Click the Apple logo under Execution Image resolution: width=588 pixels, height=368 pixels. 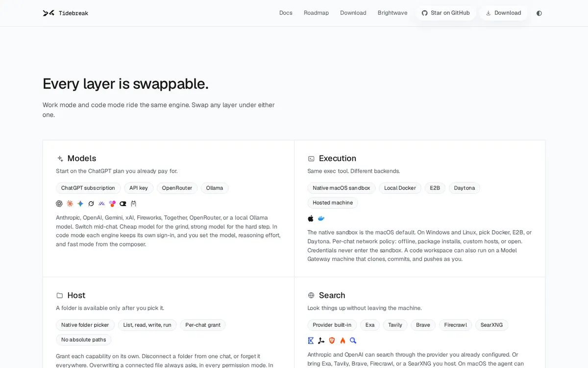tap(311, 218)
